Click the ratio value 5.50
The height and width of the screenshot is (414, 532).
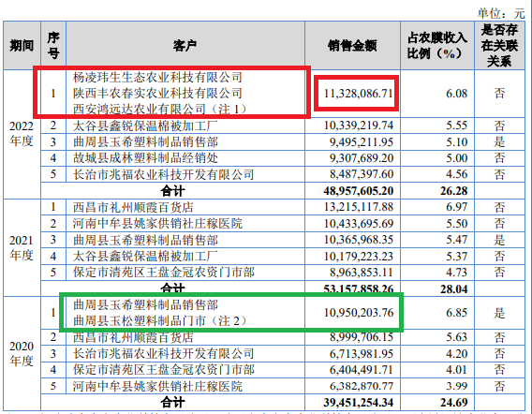click(456, 223)
